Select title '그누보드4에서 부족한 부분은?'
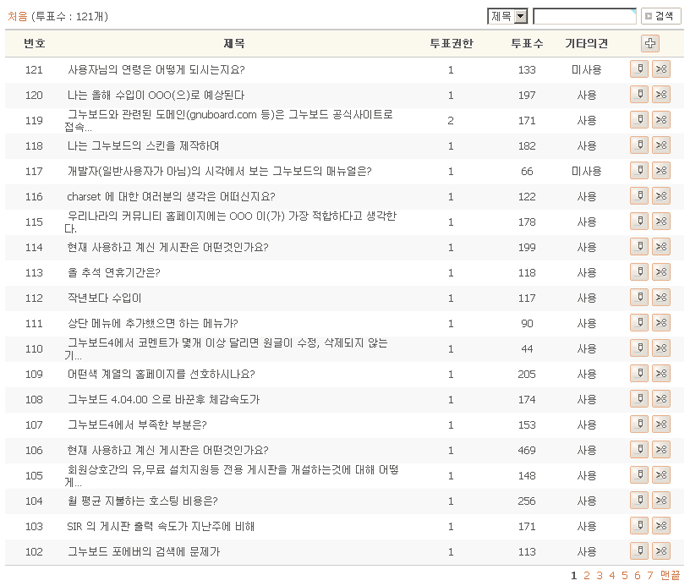690x586 pixels. (x=137, y=425)
